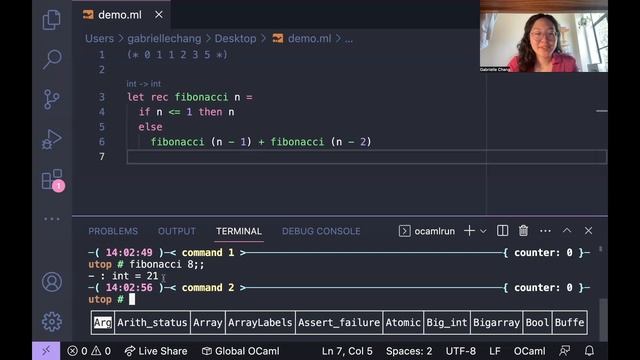Click the breadcrumb ellipsis symbol segment
This screenshot has width=640, height=360.
click(x=349, y=39)
